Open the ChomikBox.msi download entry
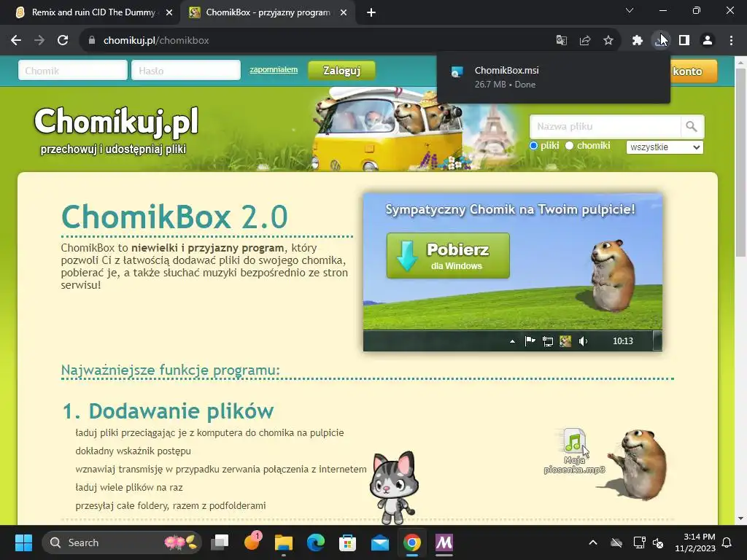 tap(554, 77)
